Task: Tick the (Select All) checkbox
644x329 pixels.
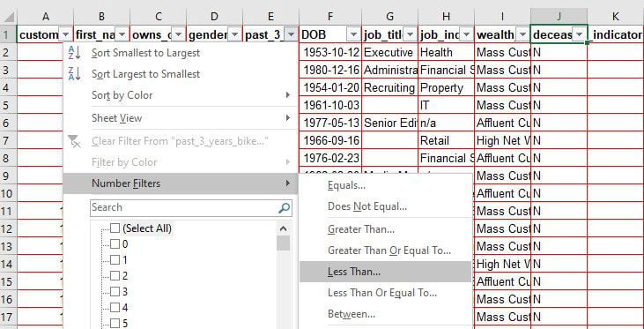Action: click(x=115, y=228)
